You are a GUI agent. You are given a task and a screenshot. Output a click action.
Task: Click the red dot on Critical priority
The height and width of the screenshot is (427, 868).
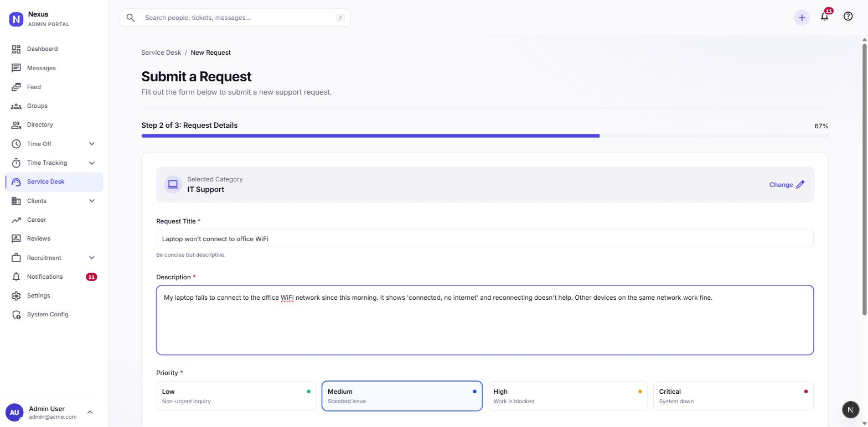(x=805, y=392)
